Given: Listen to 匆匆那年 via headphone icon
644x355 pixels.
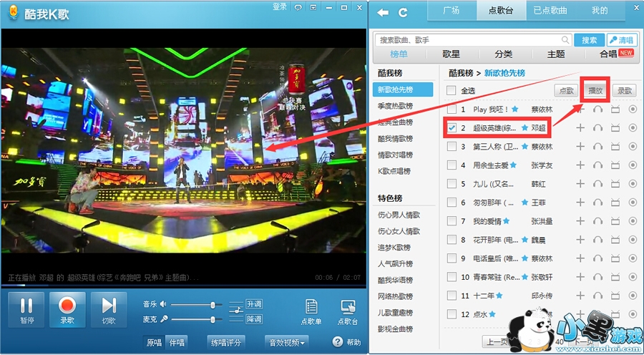Looking at the screenshot, I should pos(598,202).
